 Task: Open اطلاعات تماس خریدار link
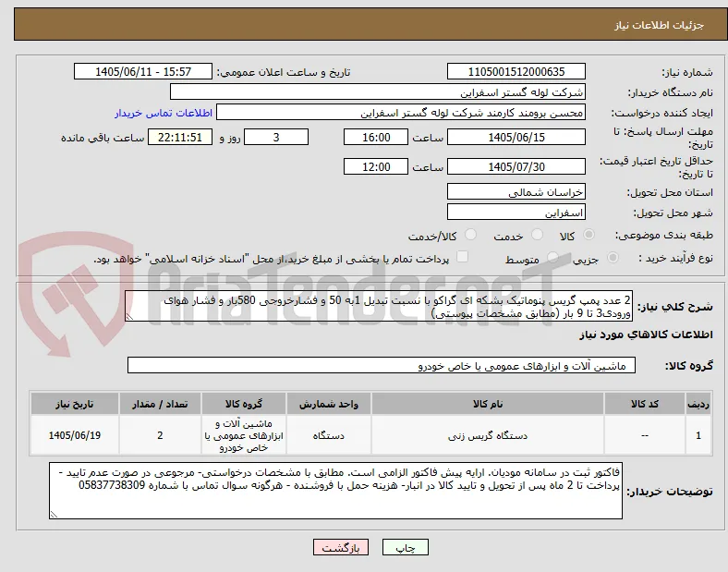[x=164, y=114]
